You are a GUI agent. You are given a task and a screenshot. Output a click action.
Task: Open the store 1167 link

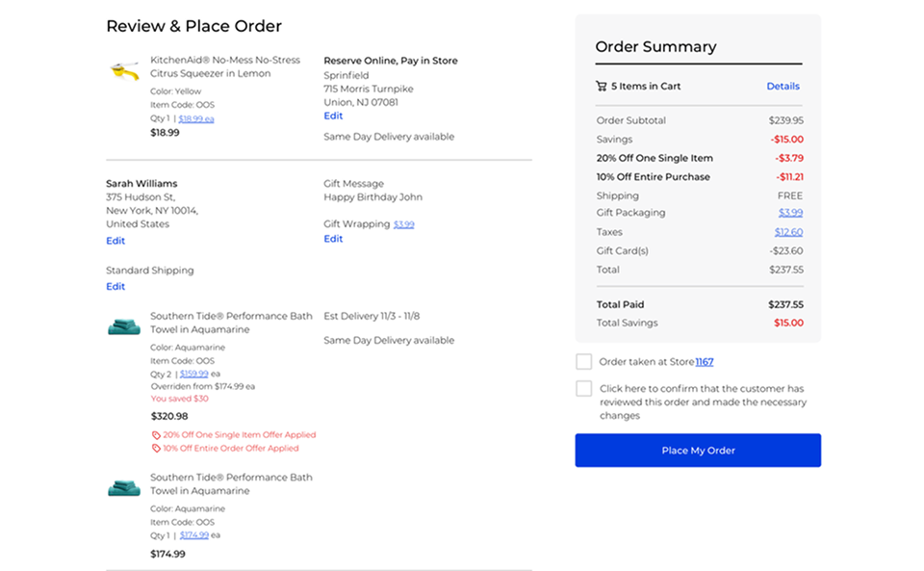point(705,361)
